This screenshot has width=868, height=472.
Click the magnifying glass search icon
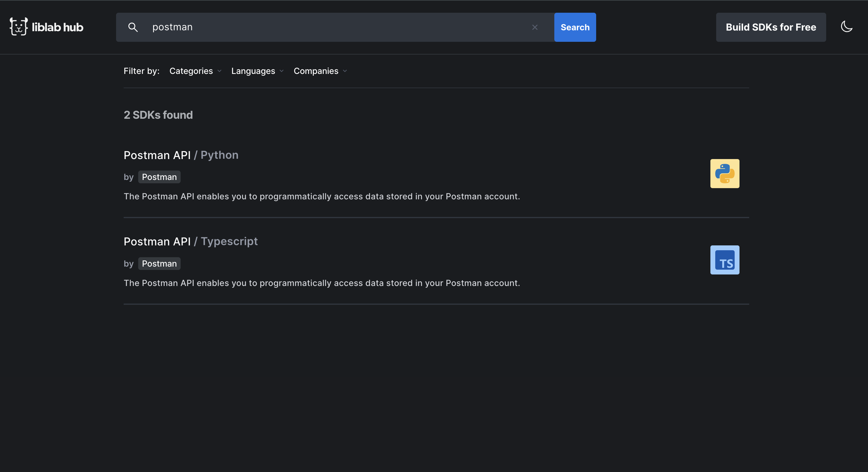[x=133, y=27]
